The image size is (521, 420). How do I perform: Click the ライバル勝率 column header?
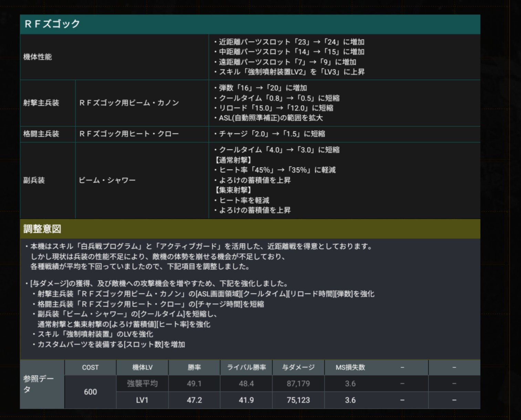[x=246, y=367]
